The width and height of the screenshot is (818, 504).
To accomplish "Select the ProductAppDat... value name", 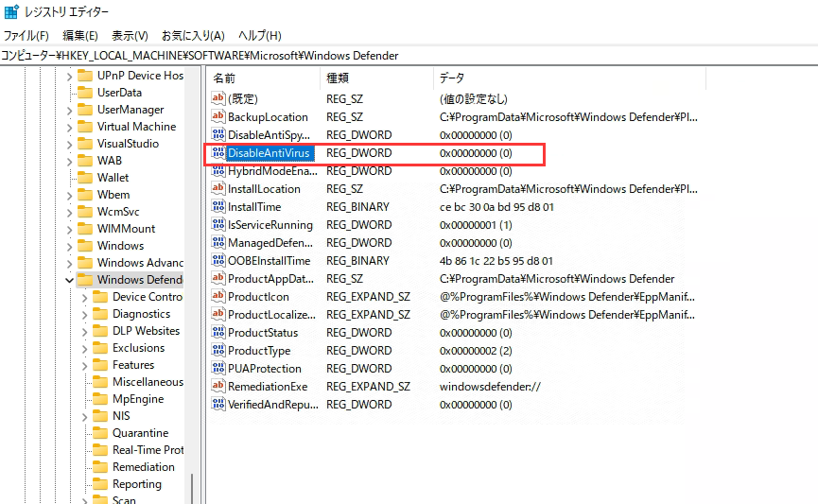I will click(x=270, y=279).
